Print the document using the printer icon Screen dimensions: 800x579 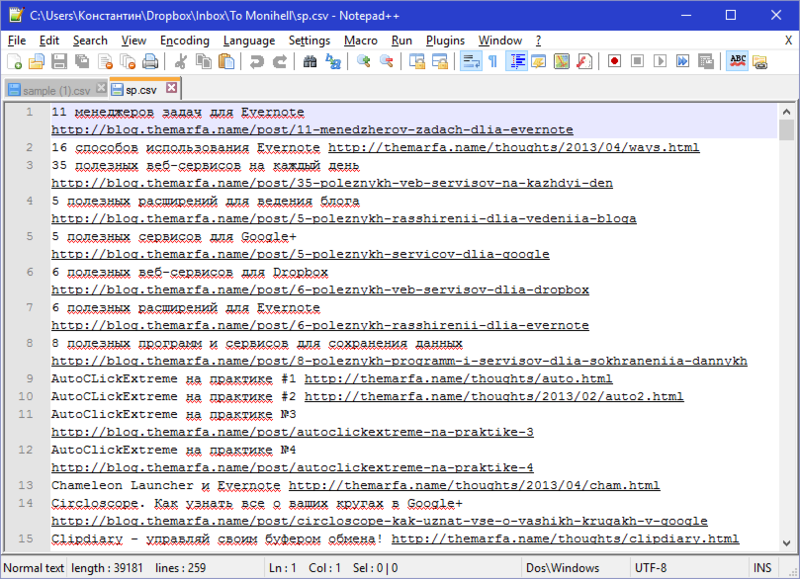point(150,62)
